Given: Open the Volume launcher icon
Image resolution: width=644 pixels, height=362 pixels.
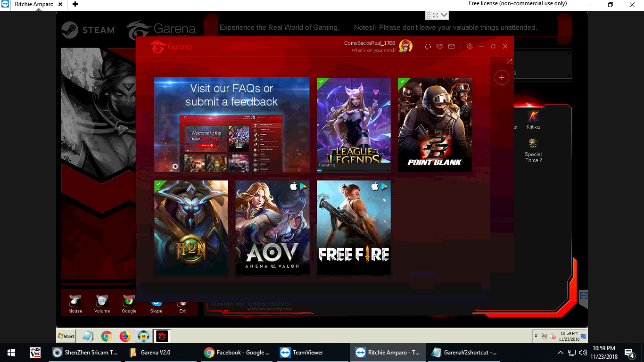Looking at the screenshot, I should (102, 304).
